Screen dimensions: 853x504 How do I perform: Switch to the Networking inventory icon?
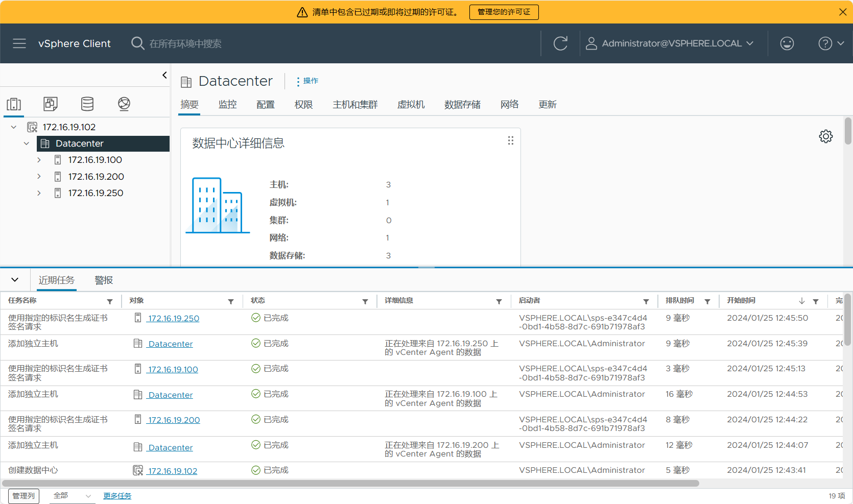click(x=124, y=104)
